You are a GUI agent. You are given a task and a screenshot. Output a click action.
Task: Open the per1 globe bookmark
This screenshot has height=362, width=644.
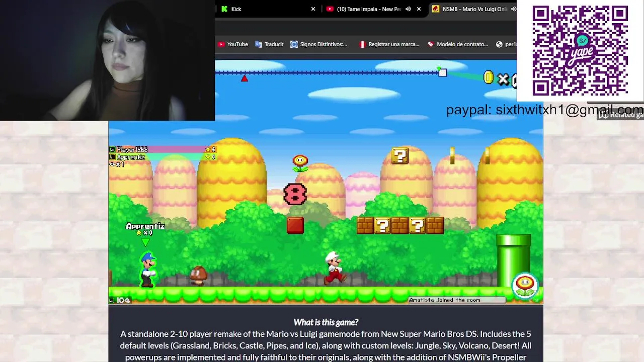point(506,44)
